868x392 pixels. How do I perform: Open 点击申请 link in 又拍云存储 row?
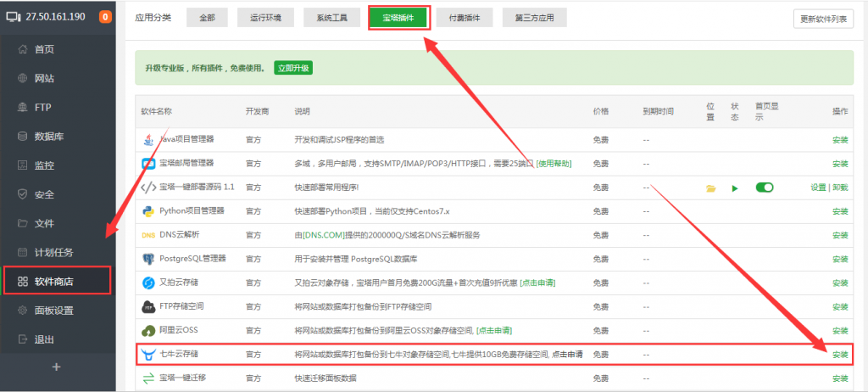537,283
